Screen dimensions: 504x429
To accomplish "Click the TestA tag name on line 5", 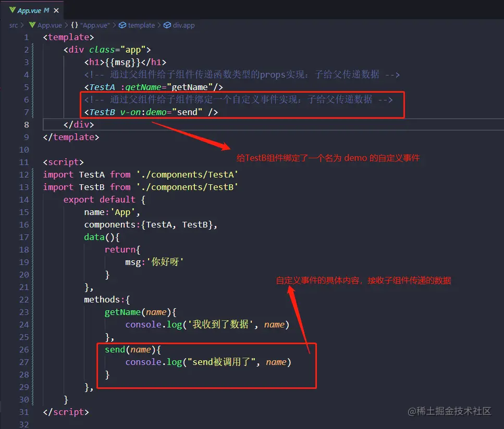I will tap(102, 87).
